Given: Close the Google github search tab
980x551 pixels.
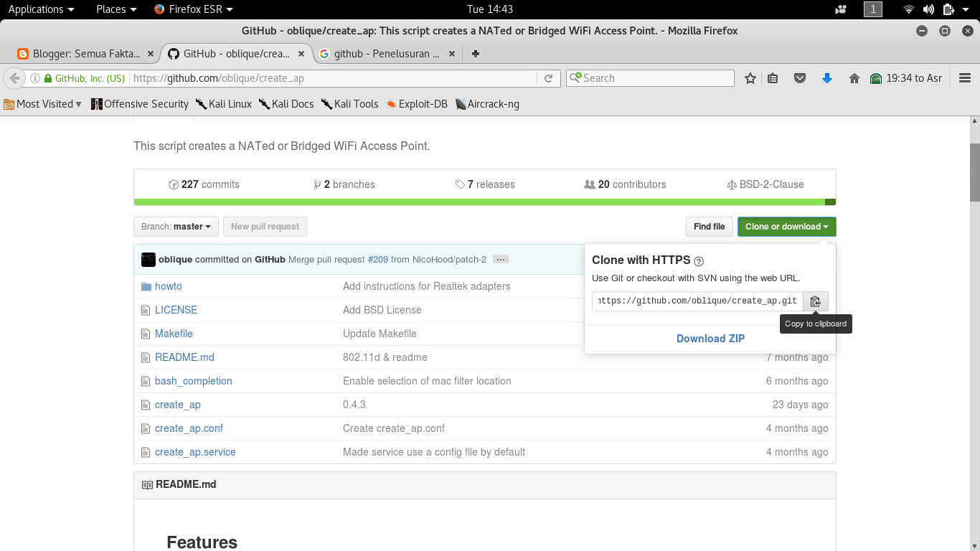Looking at the screenshot, I should pyautogui.click(x=452, y=54).
